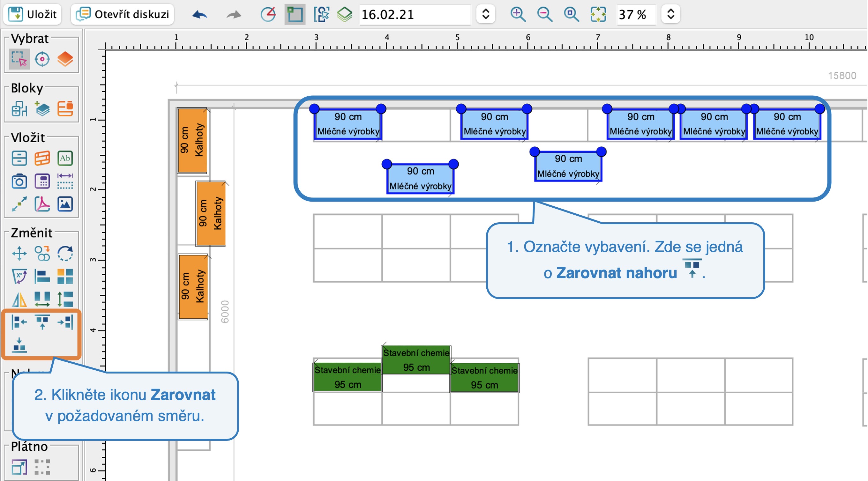Screen dimensions: 868x481
Task: Click the vertical spacing icon in Změnit
Action: [65, 299]
